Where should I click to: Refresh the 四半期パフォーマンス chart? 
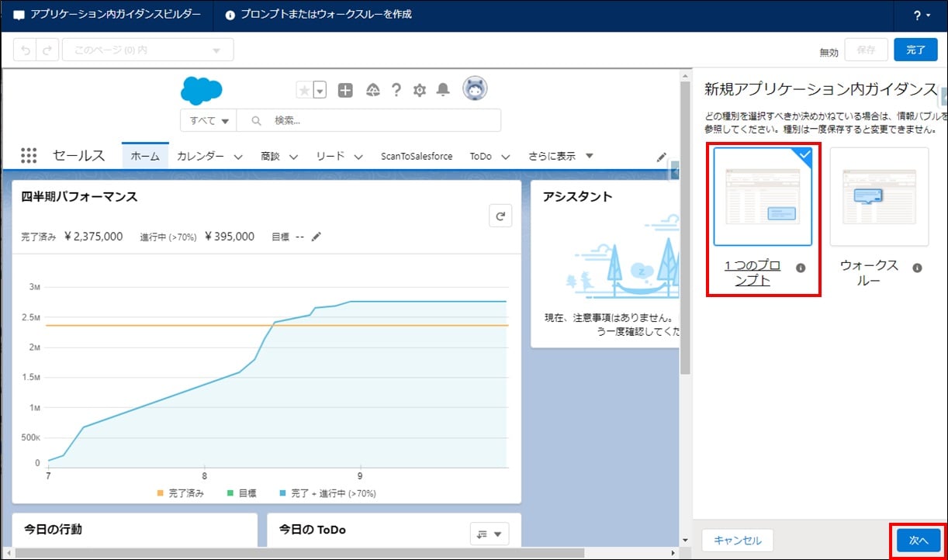500,216
